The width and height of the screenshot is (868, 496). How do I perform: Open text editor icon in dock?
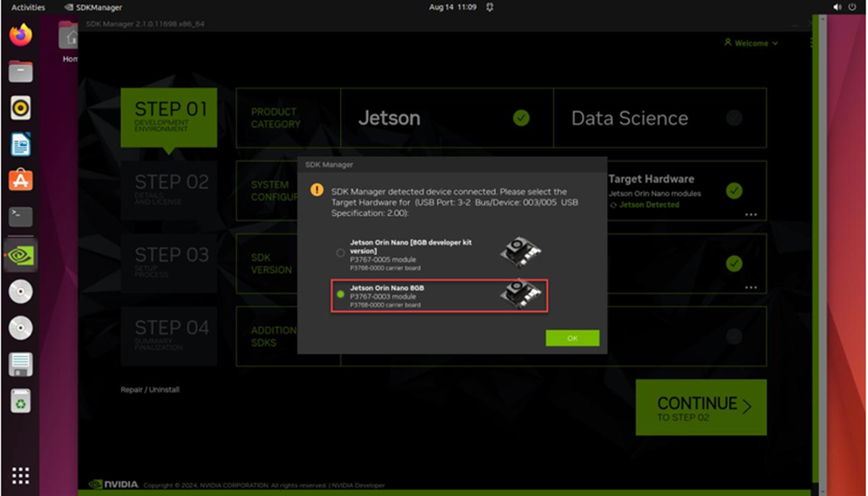21,365
